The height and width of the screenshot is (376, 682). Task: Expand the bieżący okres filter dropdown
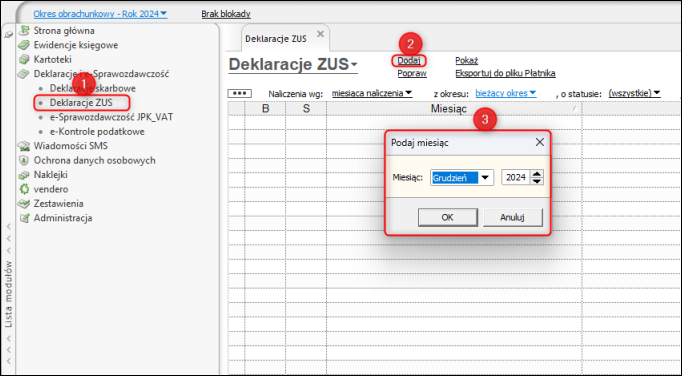coord(506,93)
